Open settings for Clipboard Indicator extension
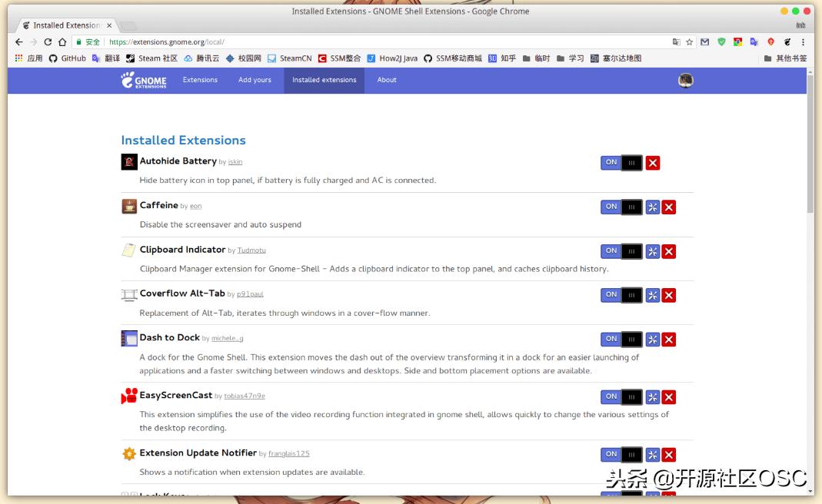The height and width of the screenshot is (504, 822). tap(652, 251)
